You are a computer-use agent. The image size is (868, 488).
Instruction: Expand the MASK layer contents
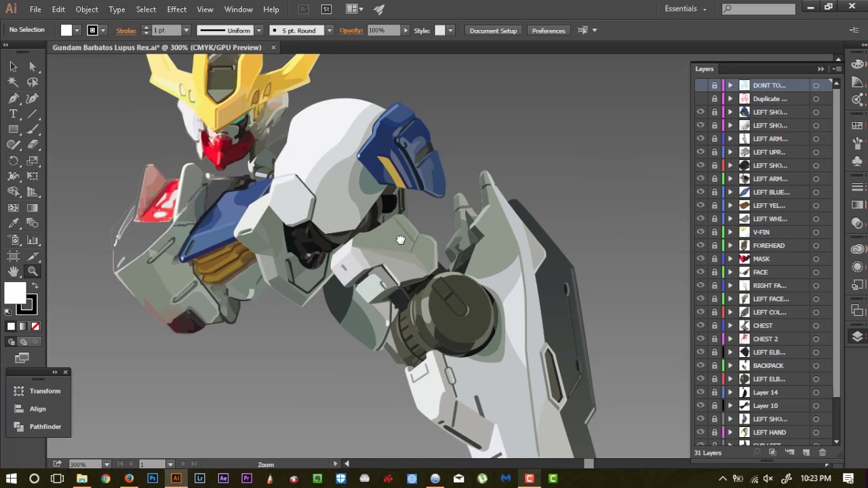point(730,259)
